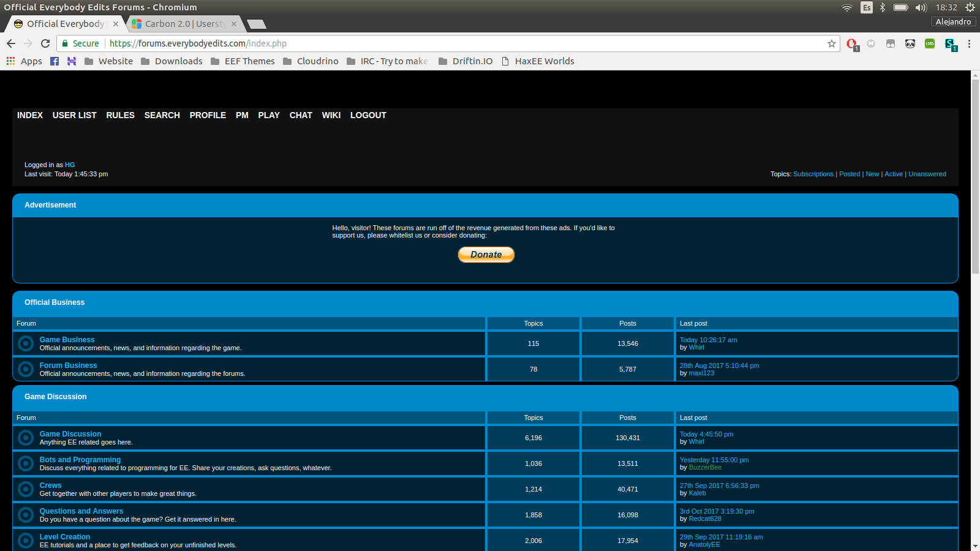Click the status icon beside Crews
This screenshot has width=980, height=551.
[x=26, y=489]
